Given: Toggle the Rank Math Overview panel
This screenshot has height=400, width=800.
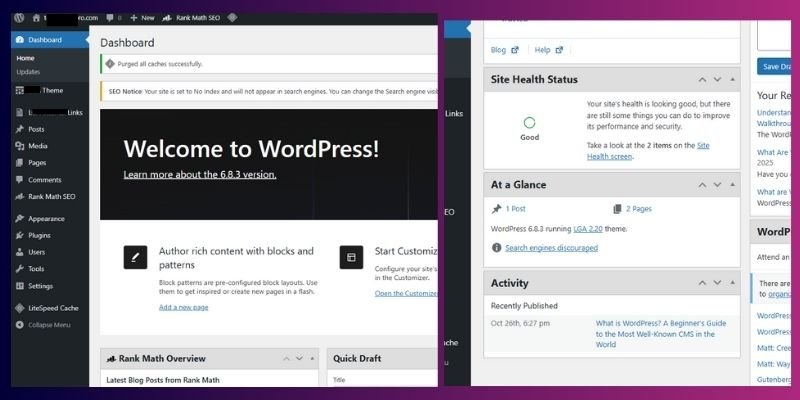Looking at the screenshot, I should (312, 359).
